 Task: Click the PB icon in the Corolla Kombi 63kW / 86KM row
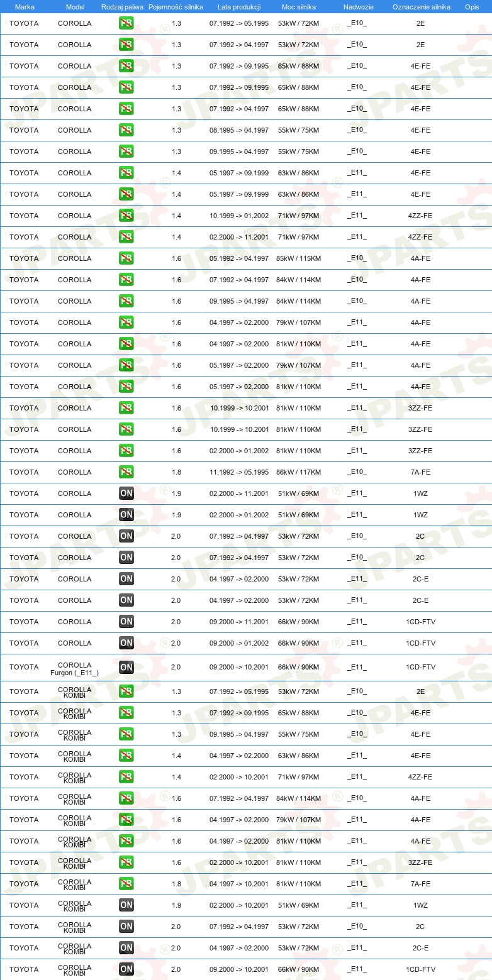click(126, 756)
